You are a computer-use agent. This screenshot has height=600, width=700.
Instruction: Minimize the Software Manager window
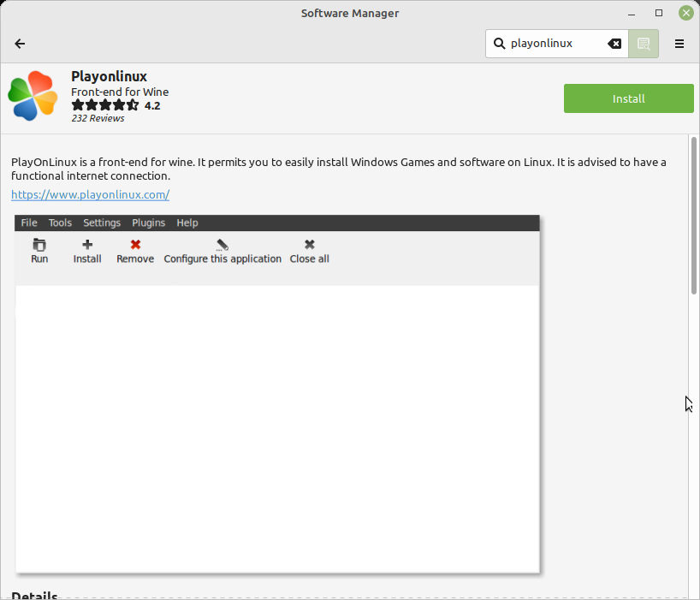[632, 14]
